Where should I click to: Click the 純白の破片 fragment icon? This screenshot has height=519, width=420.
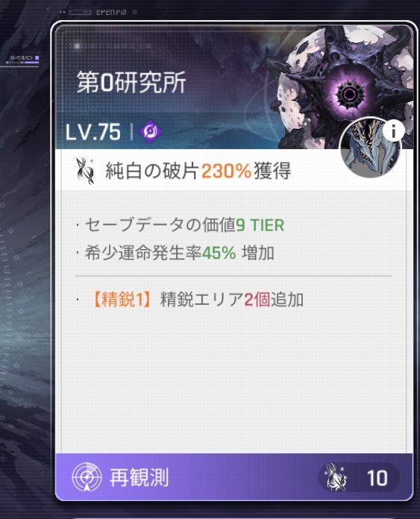point(85,171)
